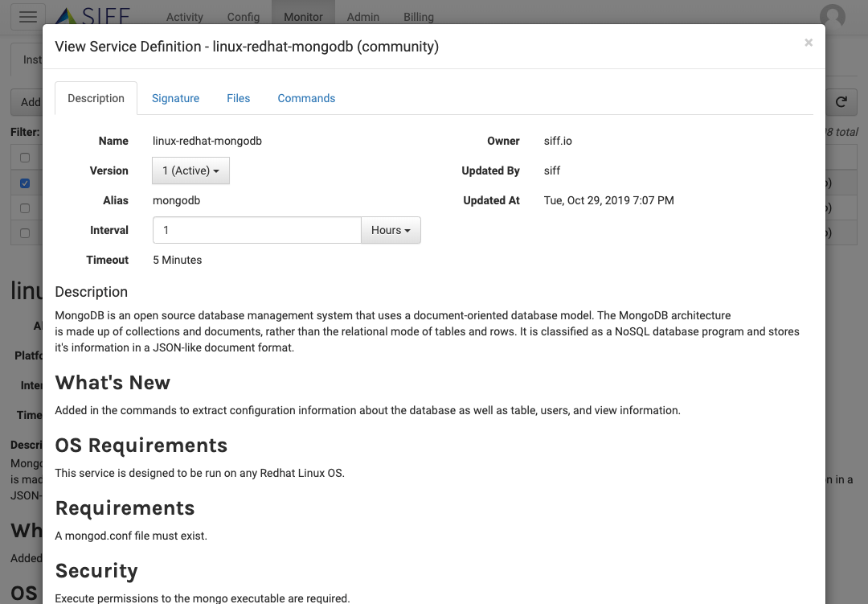Focus the Interval input field

pos(257,230)
